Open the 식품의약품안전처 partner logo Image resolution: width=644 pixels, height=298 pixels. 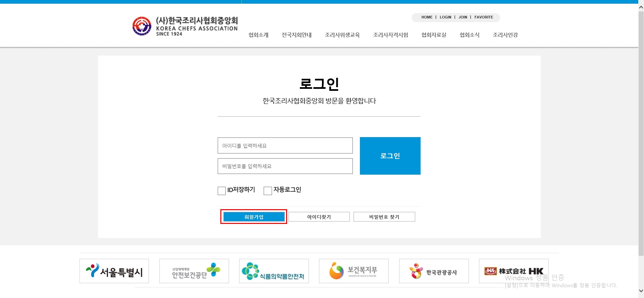(x=274, y=271)
